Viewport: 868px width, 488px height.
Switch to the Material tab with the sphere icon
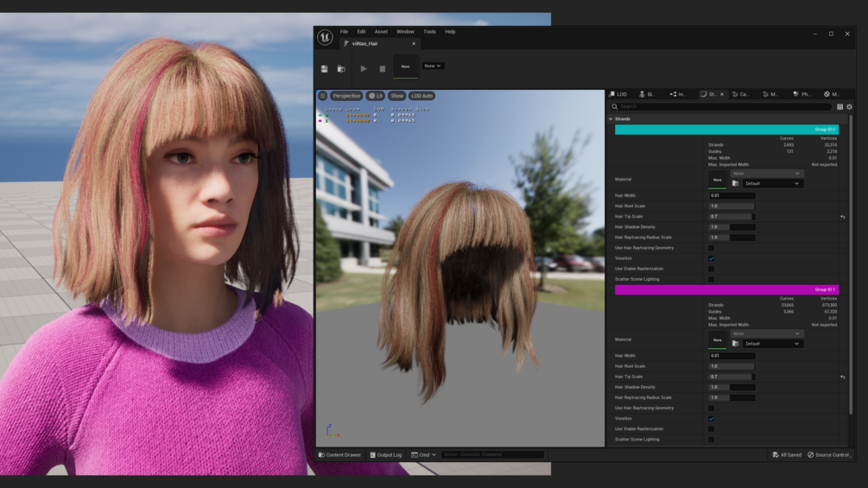(832, 94)
